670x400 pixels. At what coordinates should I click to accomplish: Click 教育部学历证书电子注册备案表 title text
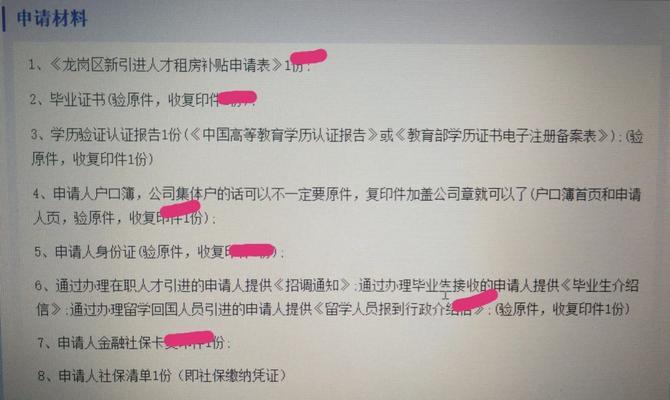click(501, 136)
